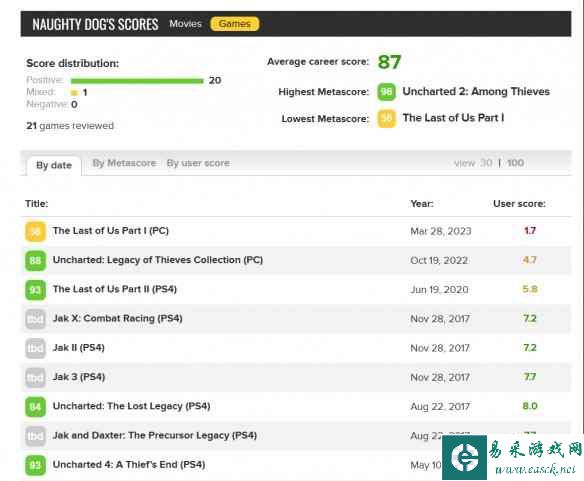Viewport: 584px width, 481px height.
Task: Open Jak II (PS4) title
Action: click(x=79, y=348)
